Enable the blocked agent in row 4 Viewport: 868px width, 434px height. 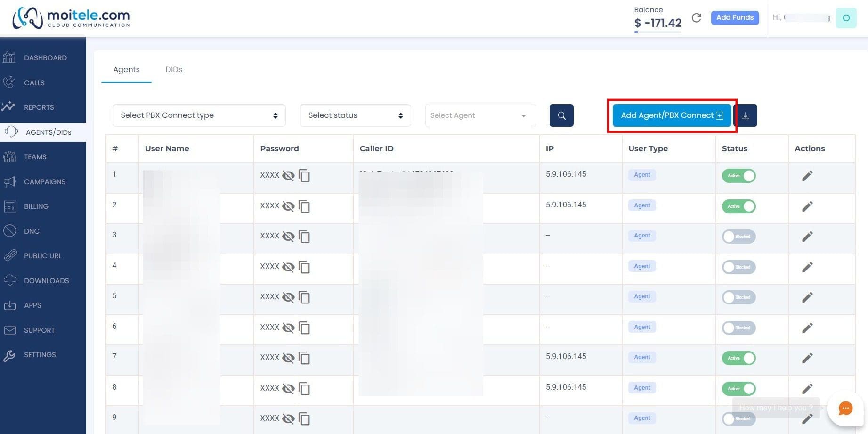click(x=738, y=267)
